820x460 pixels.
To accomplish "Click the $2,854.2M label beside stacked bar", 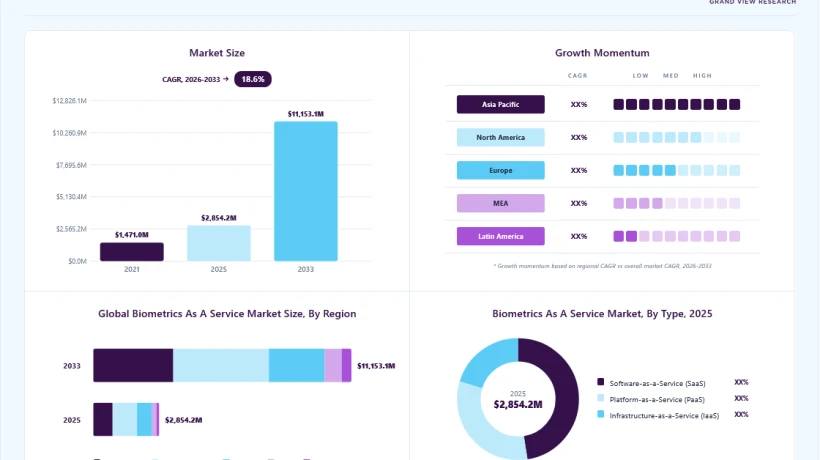I will (184, 420).
